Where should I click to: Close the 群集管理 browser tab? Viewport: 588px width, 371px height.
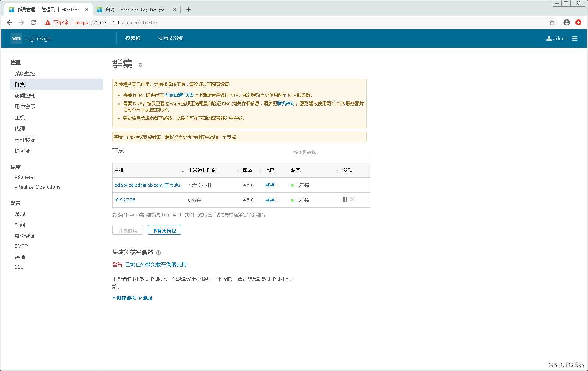(87, 10)
